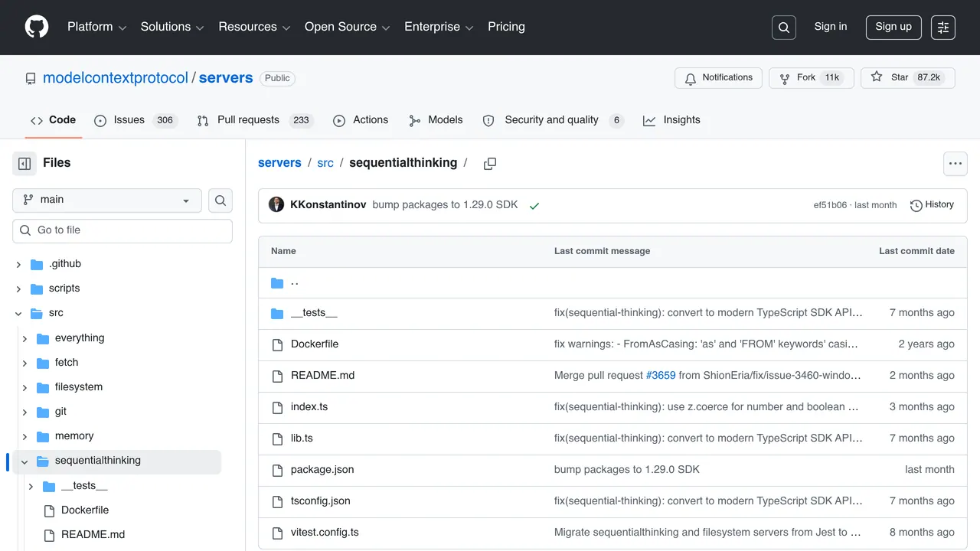980x551 pixels.
Task: Open the Resources dropdown menu
Action: click(254, 27)
